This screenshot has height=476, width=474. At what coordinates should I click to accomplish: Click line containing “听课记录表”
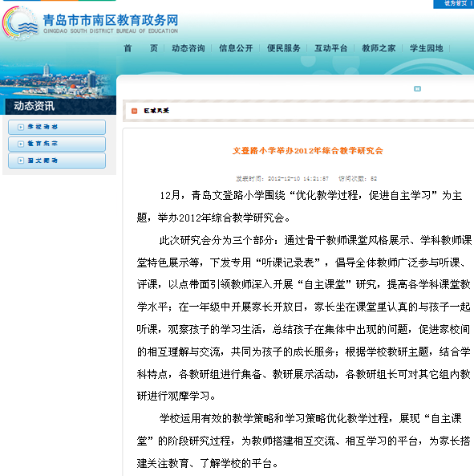(x=301, y=262)
